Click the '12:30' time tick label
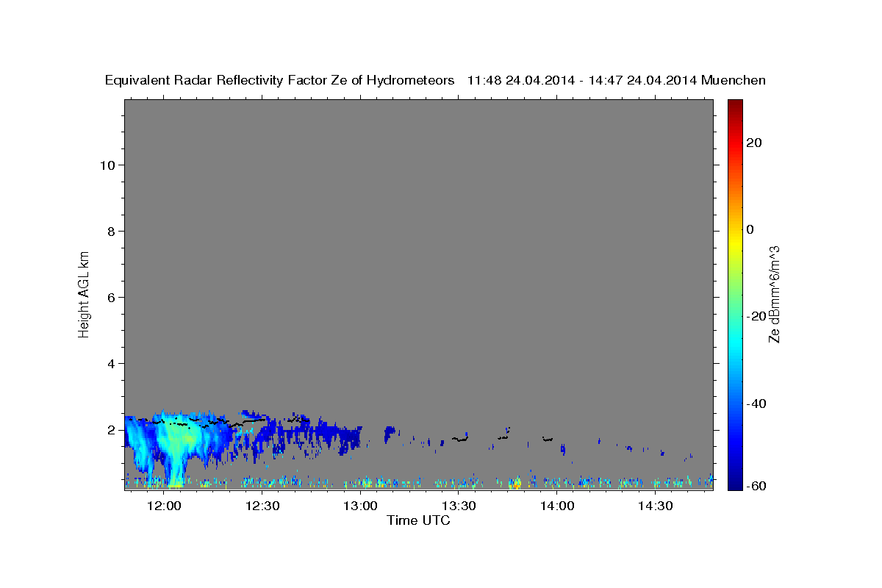The width and height of the screenshot is (882, 588). point(262,506)
